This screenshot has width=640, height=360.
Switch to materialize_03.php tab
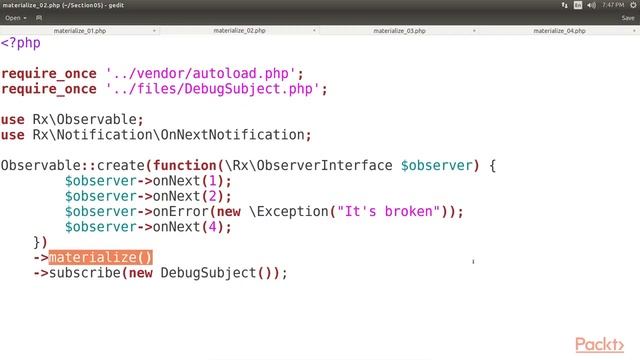click(x=400, y=31)
